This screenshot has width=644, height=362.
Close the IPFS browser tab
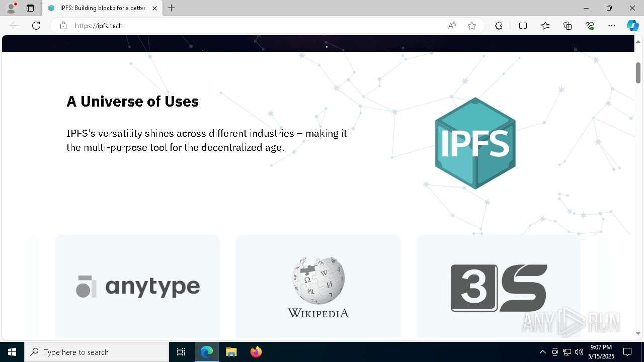pyautogui.click(x=155, y=8)
